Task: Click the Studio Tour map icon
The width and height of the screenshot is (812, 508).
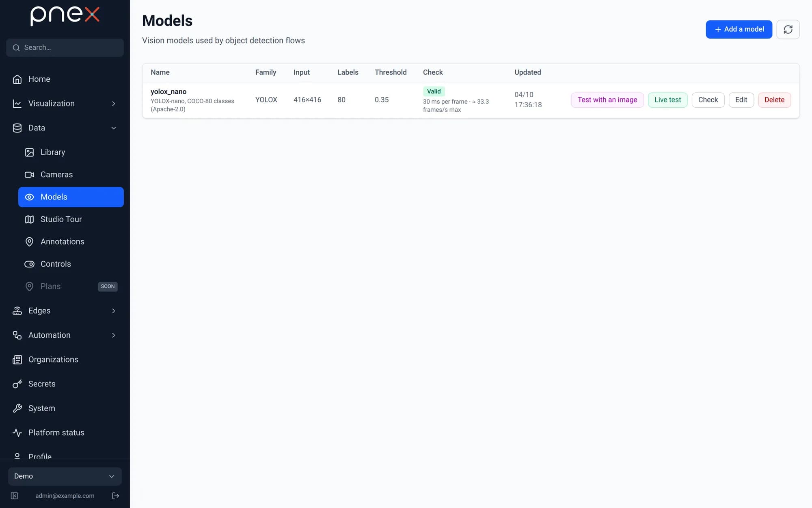Action: point(29,219)
